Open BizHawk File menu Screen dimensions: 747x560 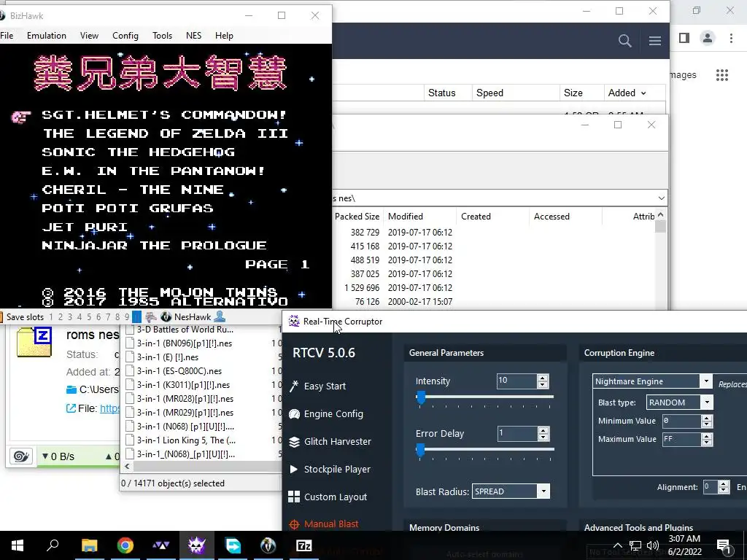7,36
